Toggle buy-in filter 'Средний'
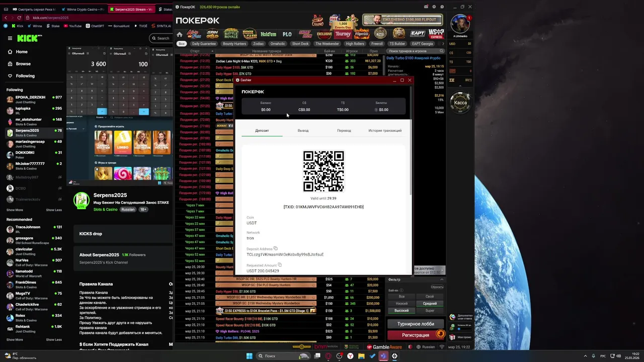This screenshot has height=362, width=644. pyautogui.click(x=430, y=304)
